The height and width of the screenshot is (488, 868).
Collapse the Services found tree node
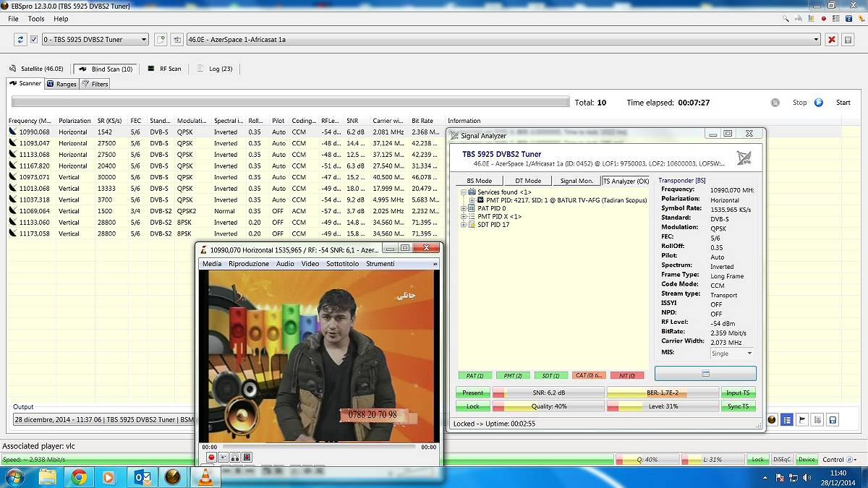click(462, 192)
